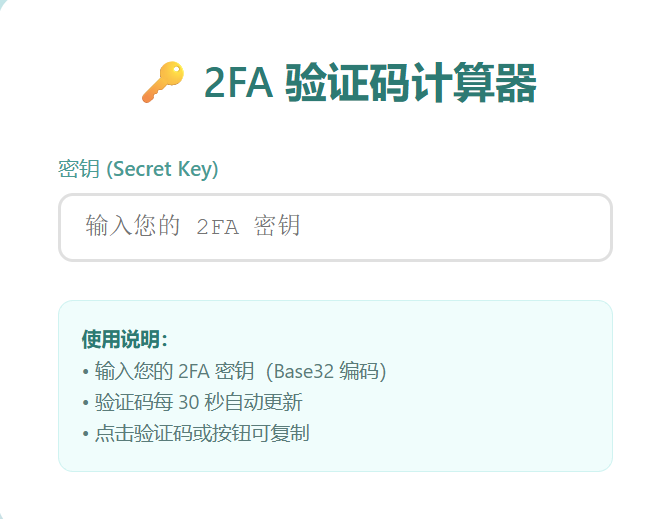Click "2FA" in the first instruction line
Screen dimensions: 662x519
click(194, 372)
